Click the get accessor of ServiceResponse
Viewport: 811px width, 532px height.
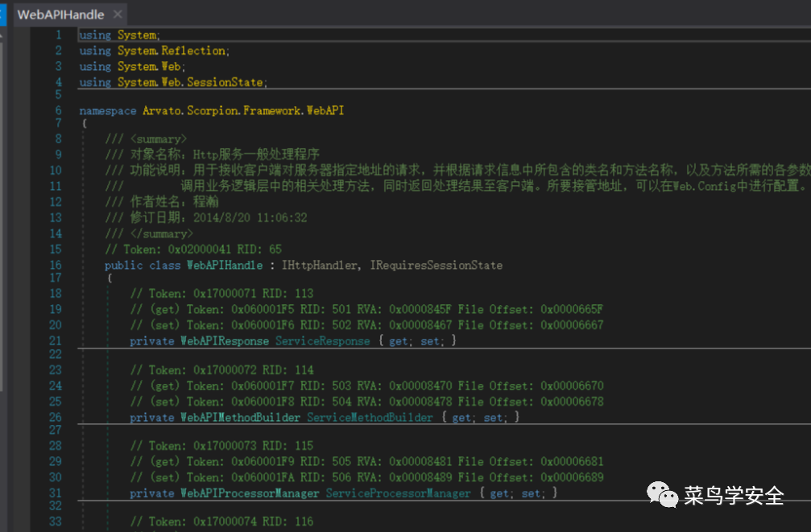399,341
